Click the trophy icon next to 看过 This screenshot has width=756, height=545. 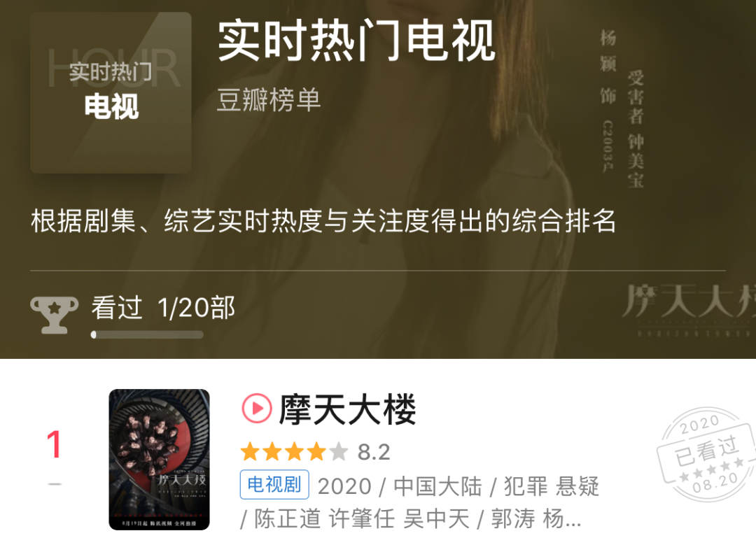click(x=55, y=315)
